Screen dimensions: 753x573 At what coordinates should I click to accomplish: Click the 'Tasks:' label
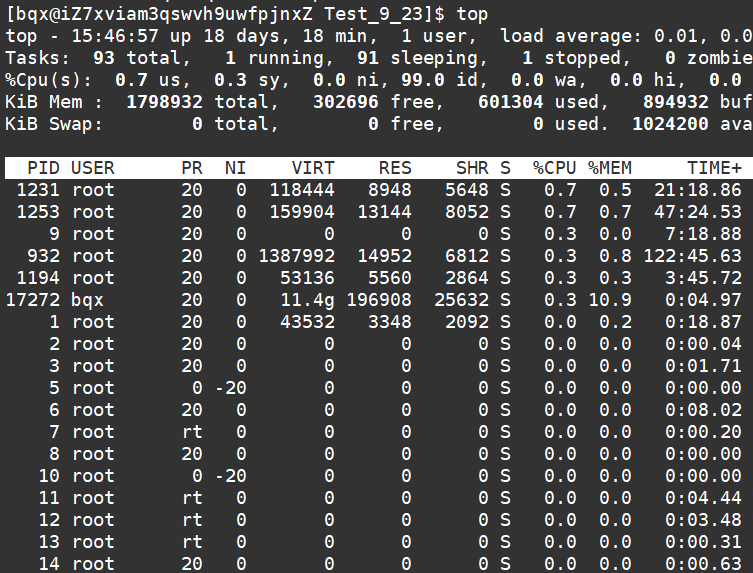coord(38,58)
